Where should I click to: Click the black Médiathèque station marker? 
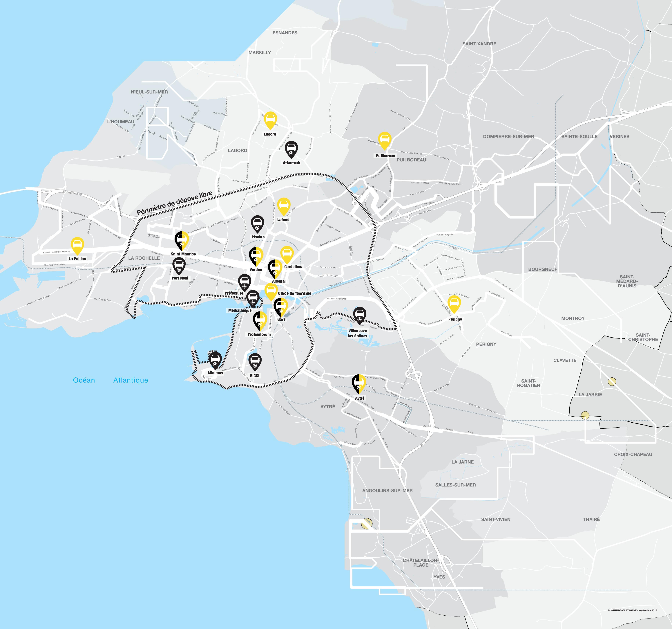253,299
